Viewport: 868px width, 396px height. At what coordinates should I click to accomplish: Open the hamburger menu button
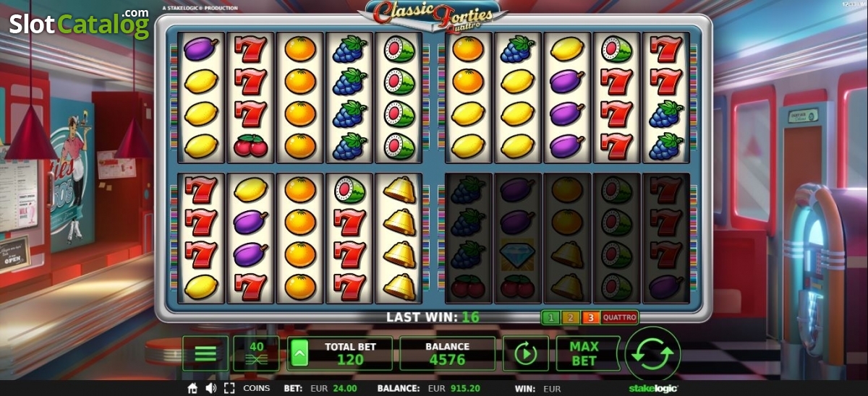click(x=205, y=353)
